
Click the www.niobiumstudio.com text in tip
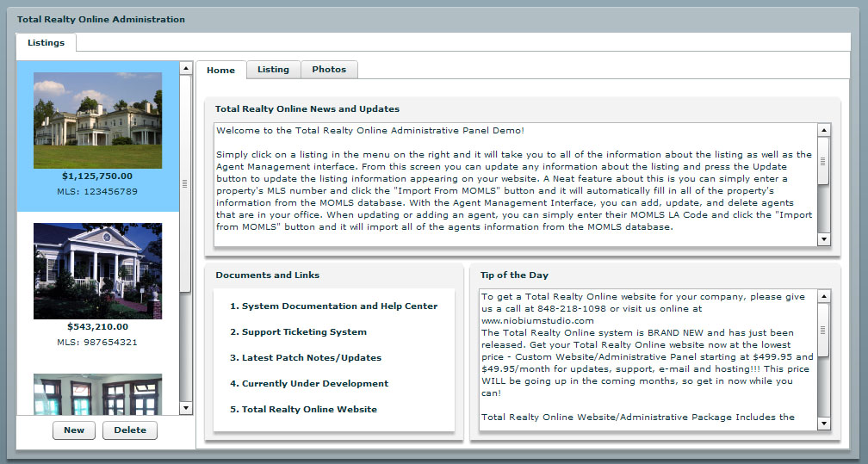pos(537,320)
